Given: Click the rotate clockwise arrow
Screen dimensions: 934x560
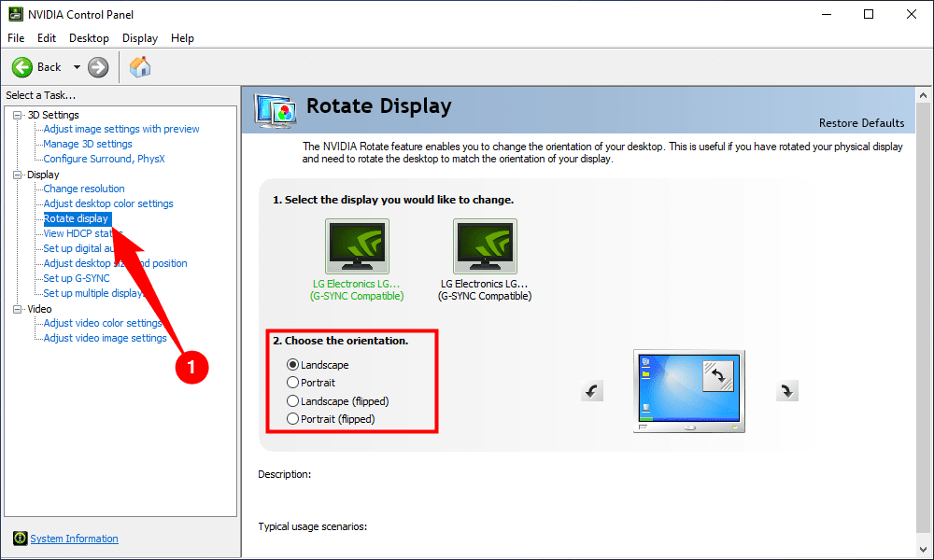Looking at the screenshot, I should (x=787, y=391).
